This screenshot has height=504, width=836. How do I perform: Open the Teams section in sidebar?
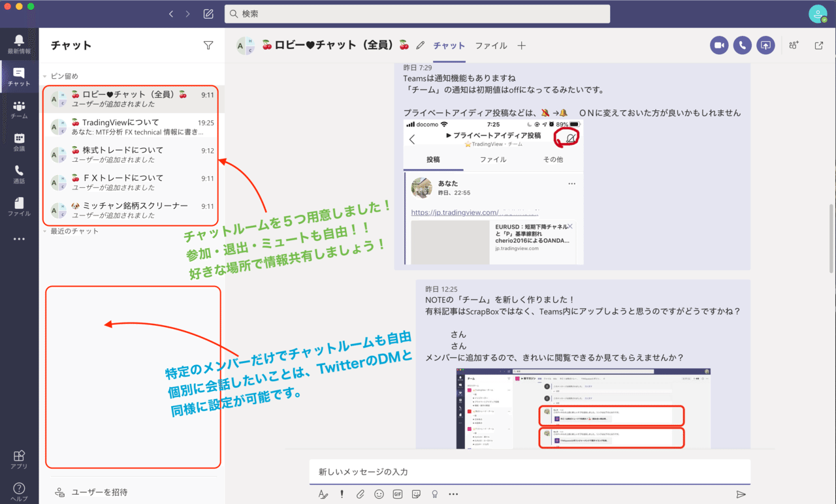[19, 109]
